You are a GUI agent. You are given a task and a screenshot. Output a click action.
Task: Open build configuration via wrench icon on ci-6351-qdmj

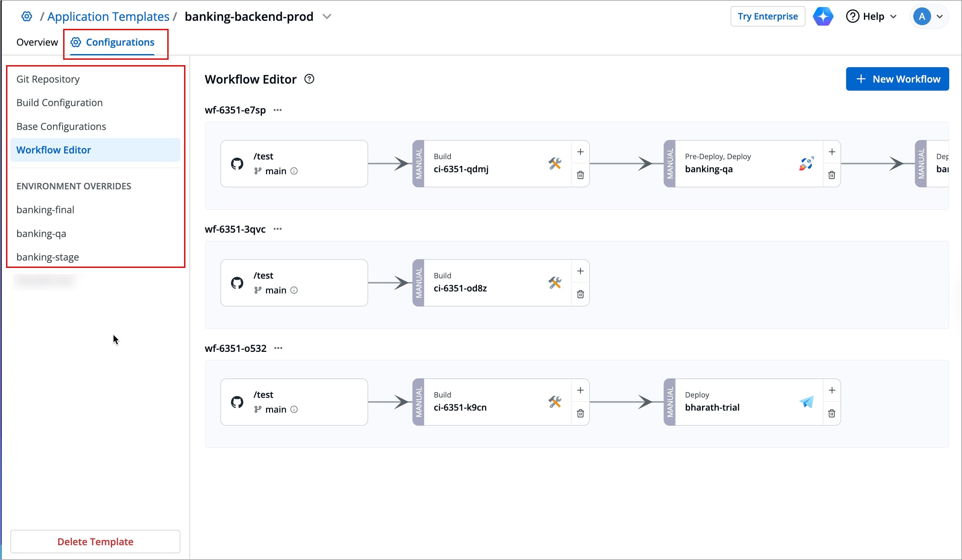[556, 164]
